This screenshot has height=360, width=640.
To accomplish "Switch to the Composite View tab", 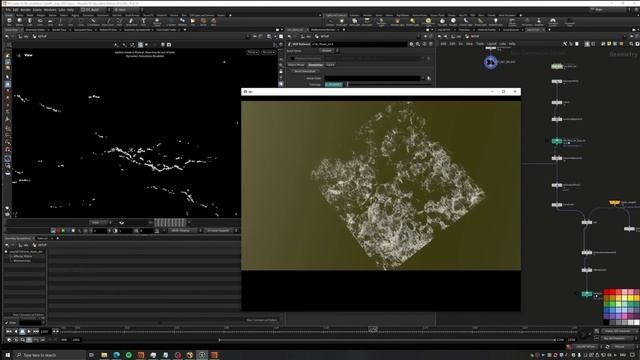I will [x=84, y=29].
